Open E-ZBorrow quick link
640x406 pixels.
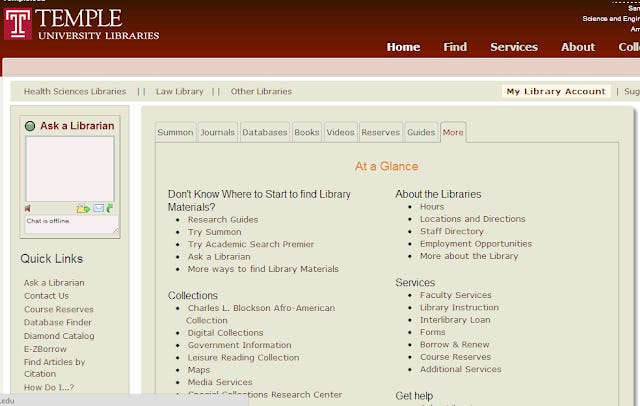45,349
